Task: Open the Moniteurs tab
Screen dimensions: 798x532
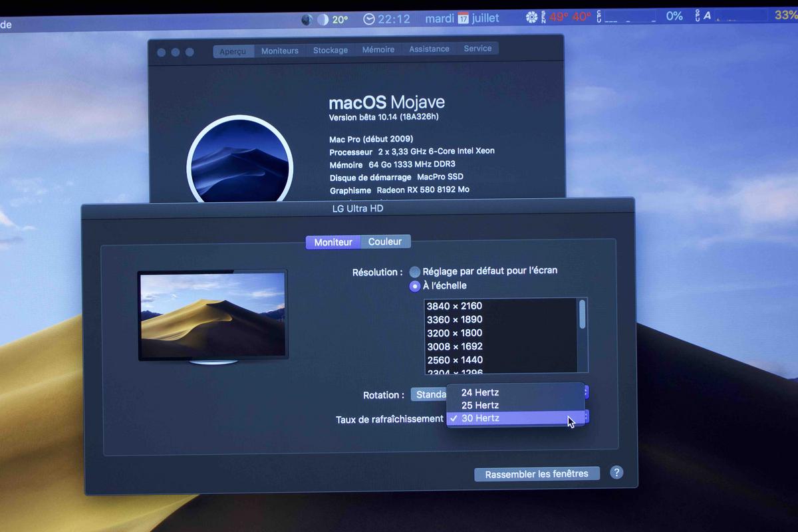Action: click(280, 51)
